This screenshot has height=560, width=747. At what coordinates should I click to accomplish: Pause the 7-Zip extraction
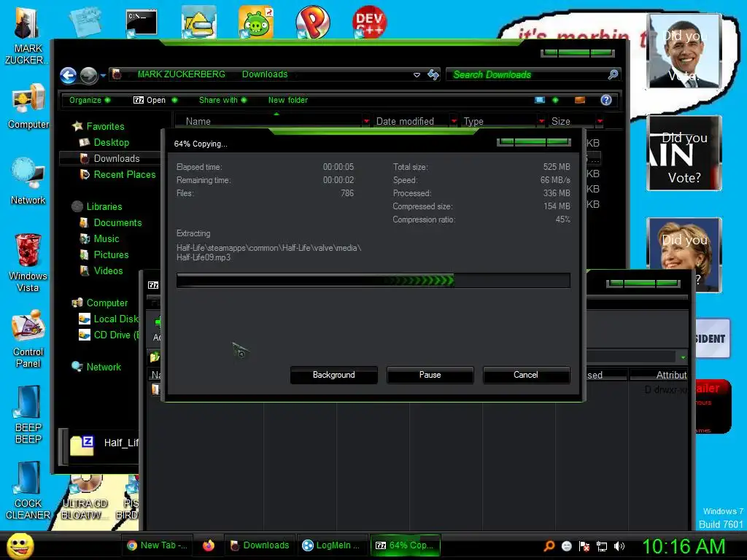[x=430, y=375]
